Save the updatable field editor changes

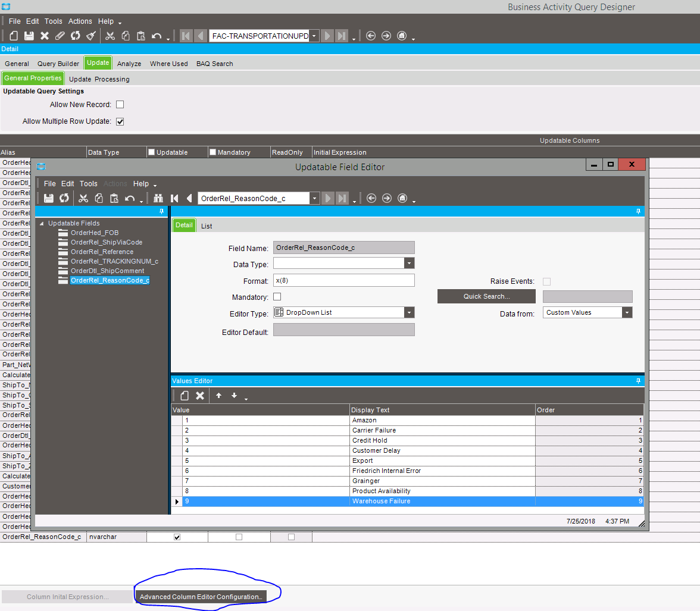tap(49, 198)
